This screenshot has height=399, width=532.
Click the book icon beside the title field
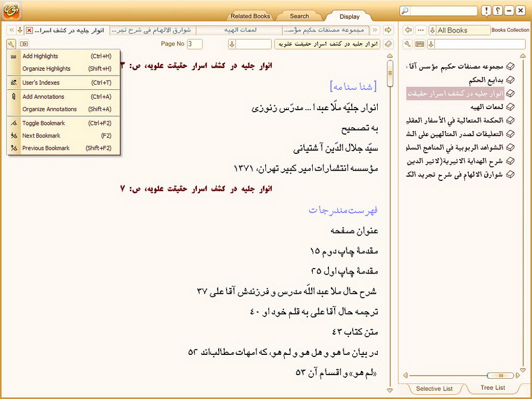pos(388,44)
